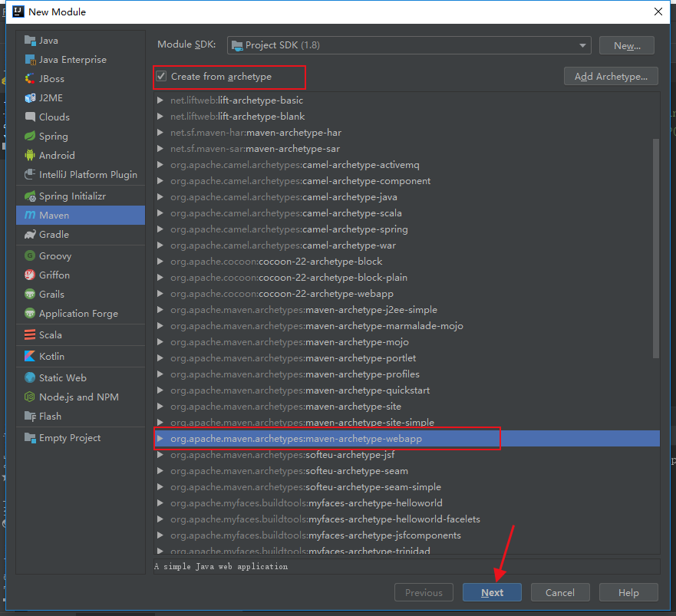
Task: Select Empty Project entry
Action: (81, 438)
